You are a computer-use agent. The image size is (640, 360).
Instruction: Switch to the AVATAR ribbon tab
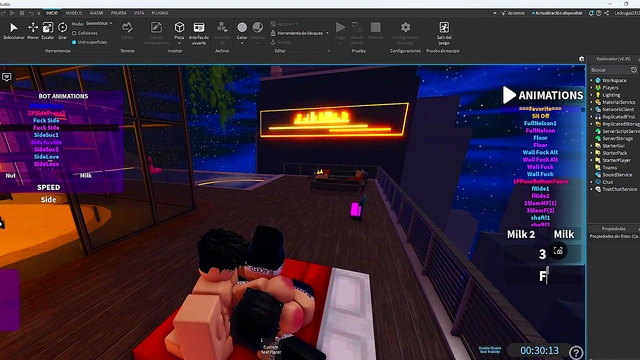[x=96, y=13]
